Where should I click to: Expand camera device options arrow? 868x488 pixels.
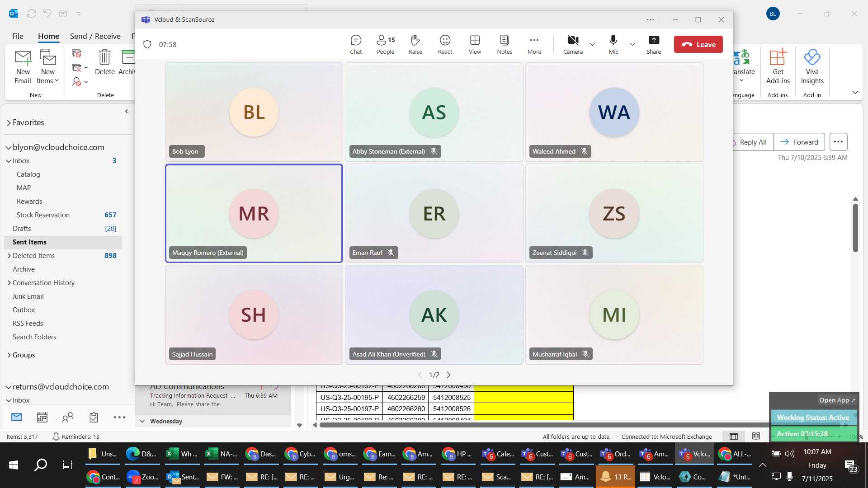point(592,44)
